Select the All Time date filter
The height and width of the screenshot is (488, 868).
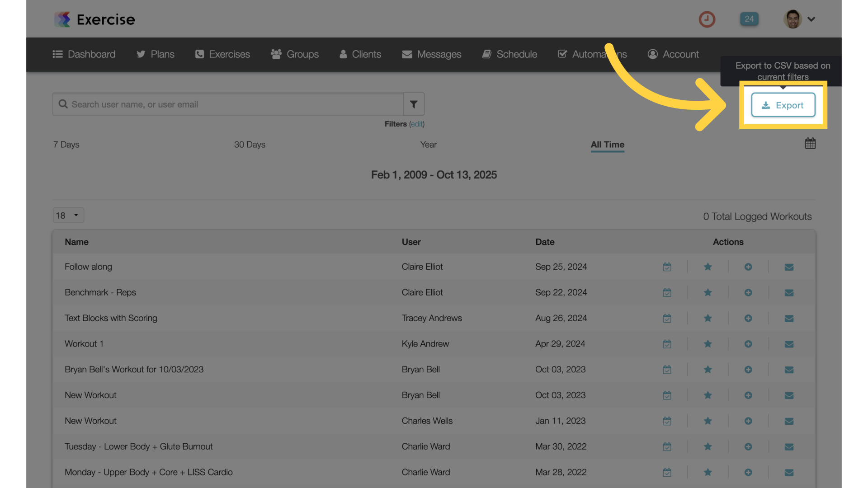coord(607,145)
